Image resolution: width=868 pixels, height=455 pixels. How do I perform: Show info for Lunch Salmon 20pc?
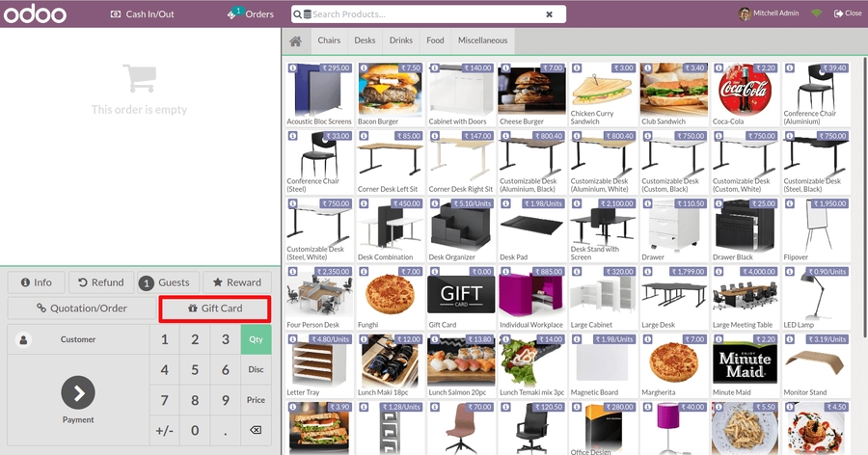tap(435, 339)
